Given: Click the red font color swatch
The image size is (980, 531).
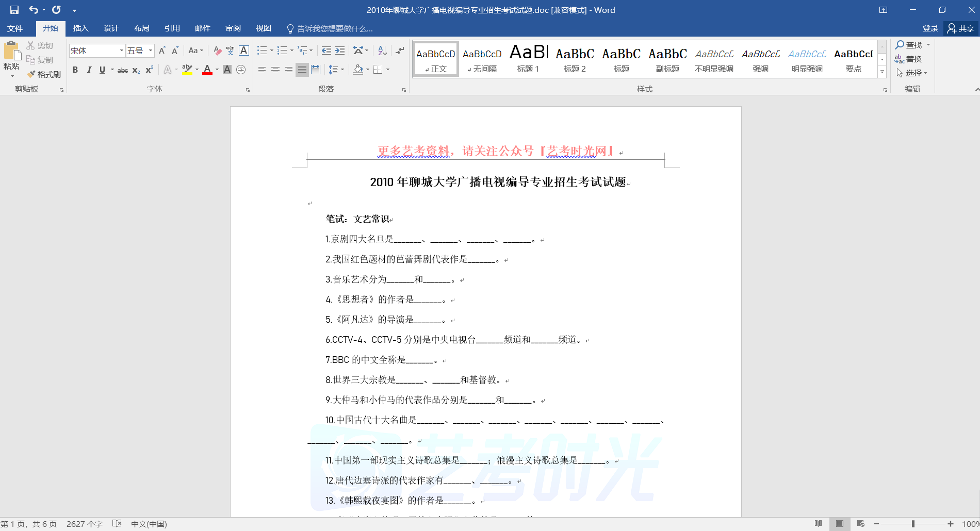Looking at the screenshot, I should (x=207, y=70).
